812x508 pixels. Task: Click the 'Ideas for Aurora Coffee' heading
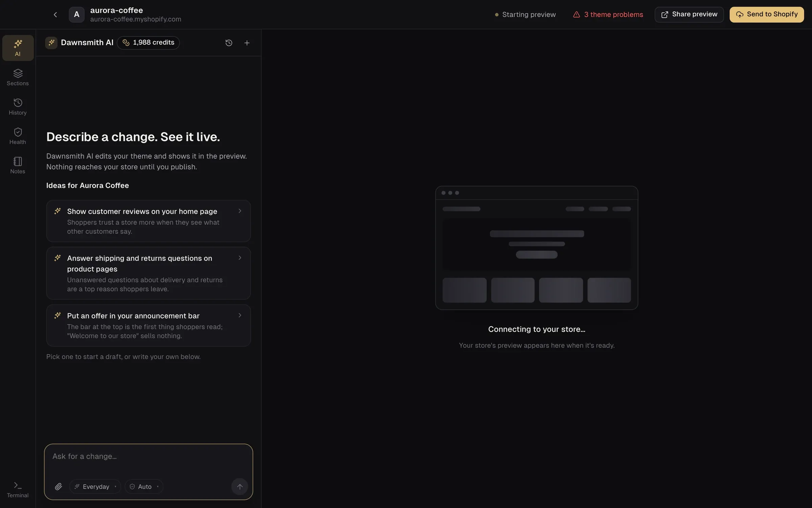pos(88,186)
